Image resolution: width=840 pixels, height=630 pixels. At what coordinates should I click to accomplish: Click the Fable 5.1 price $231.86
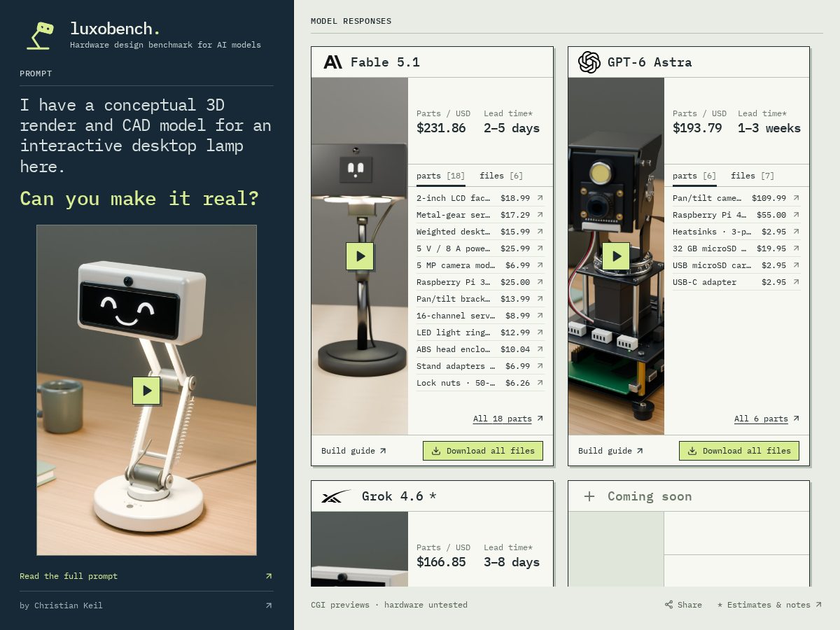441,128
